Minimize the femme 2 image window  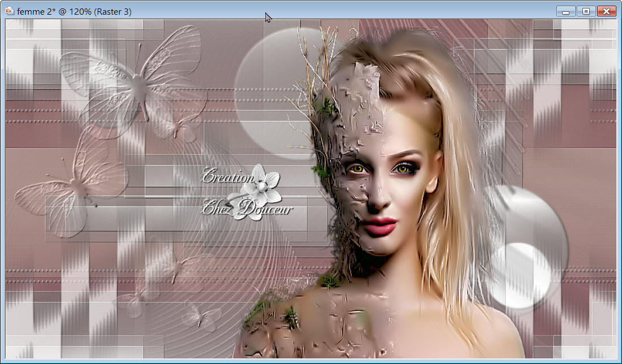click(x=565, y=11)
